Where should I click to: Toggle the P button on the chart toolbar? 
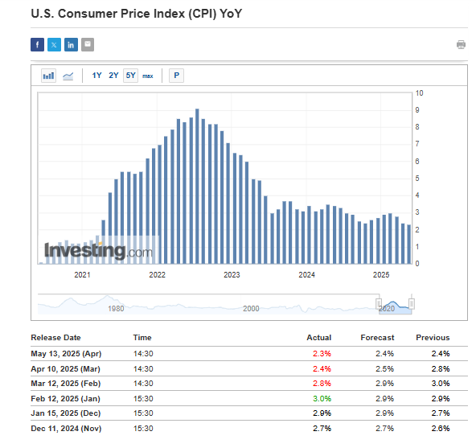pos(176,76)
